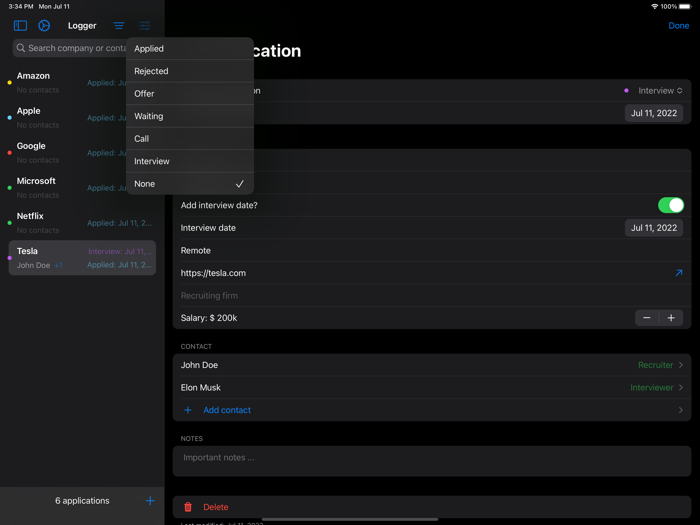Click plus icon beside Add contact
Image resolution: width=700 pixels, height=525 pixels.
point(188,410)
